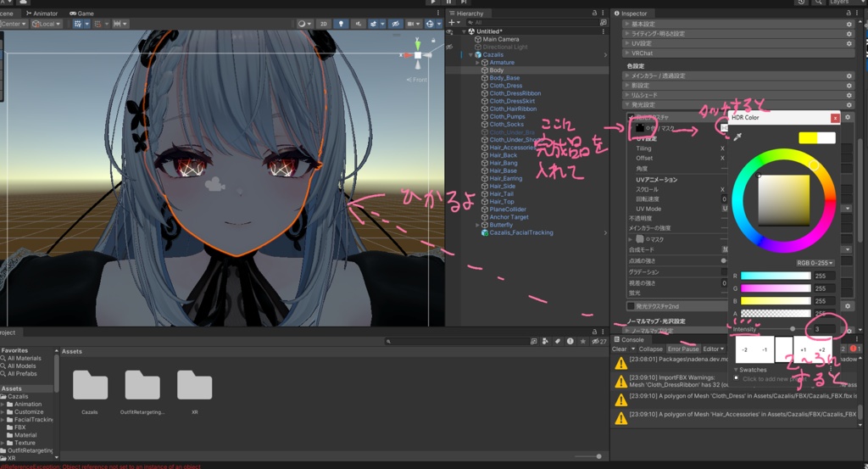Viewport: 868px width, 469px height.
Task: Open gear menu for 基本設定 section
Action: (849, 24)
